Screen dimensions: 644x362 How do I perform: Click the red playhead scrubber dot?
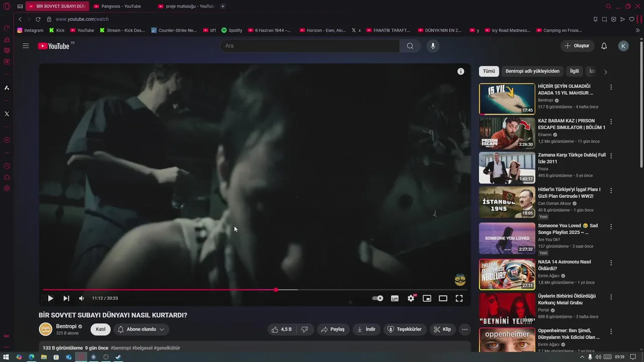pos(276,290)
